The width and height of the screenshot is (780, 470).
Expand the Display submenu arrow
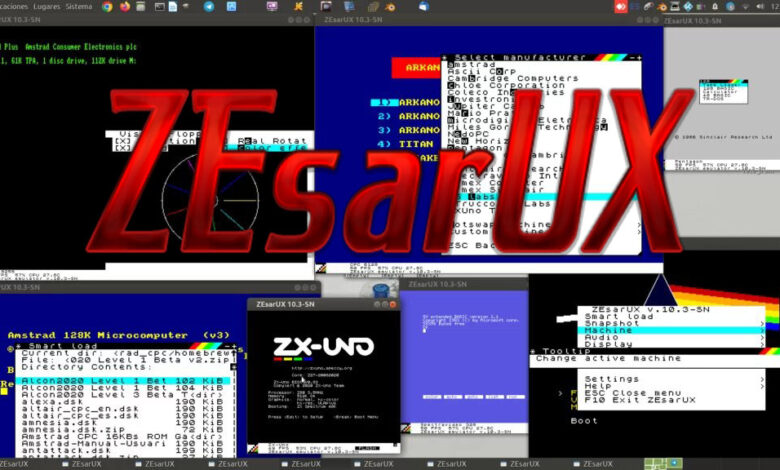click(x=761, y=344)
